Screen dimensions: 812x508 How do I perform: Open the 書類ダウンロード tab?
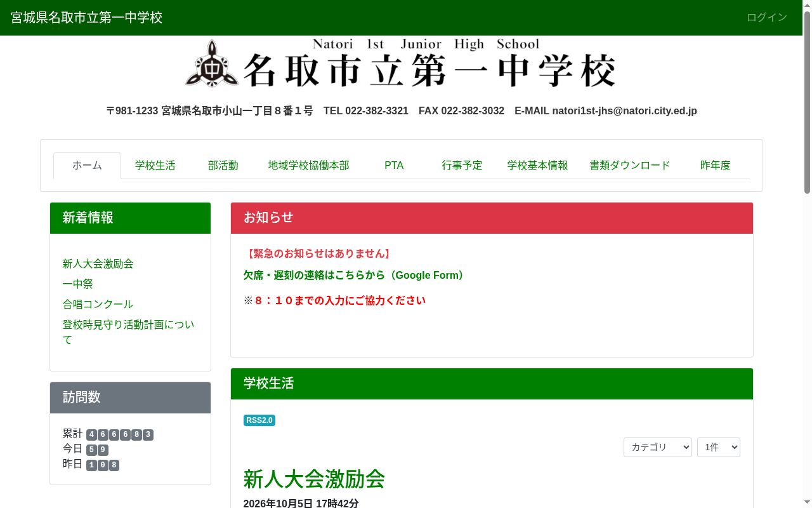[630, 165]
